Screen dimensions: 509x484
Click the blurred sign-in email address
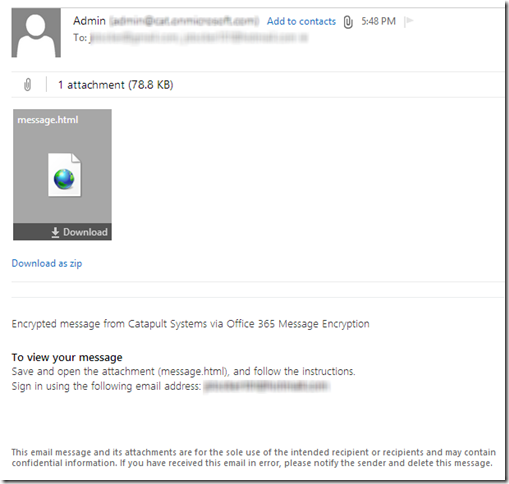(267, 386)
